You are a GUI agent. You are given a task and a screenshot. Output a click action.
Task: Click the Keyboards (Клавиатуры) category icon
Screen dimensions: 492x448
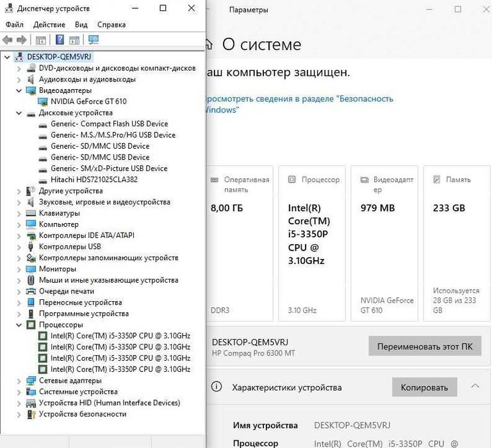pos(31,213)
